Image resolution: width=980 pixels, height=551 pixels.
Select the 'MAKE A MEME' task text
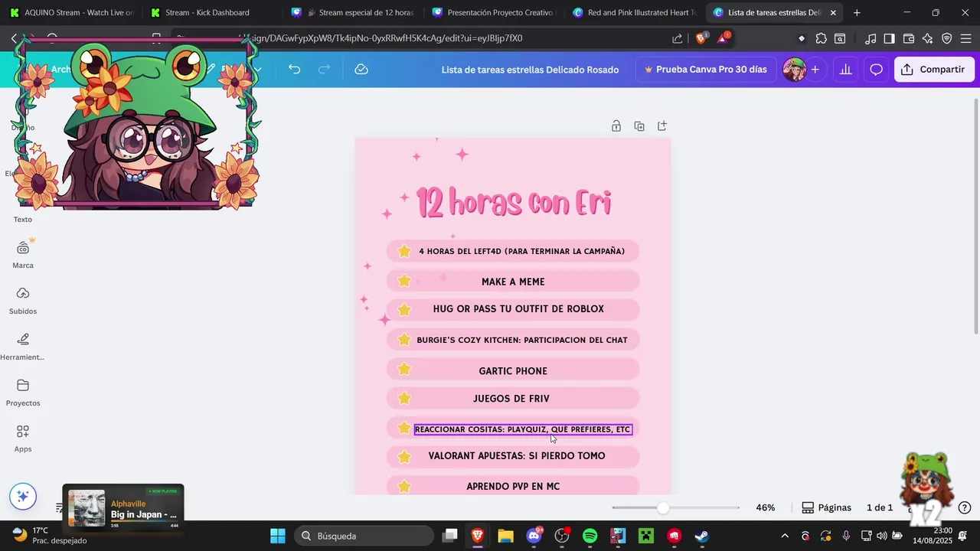point(513,282)
